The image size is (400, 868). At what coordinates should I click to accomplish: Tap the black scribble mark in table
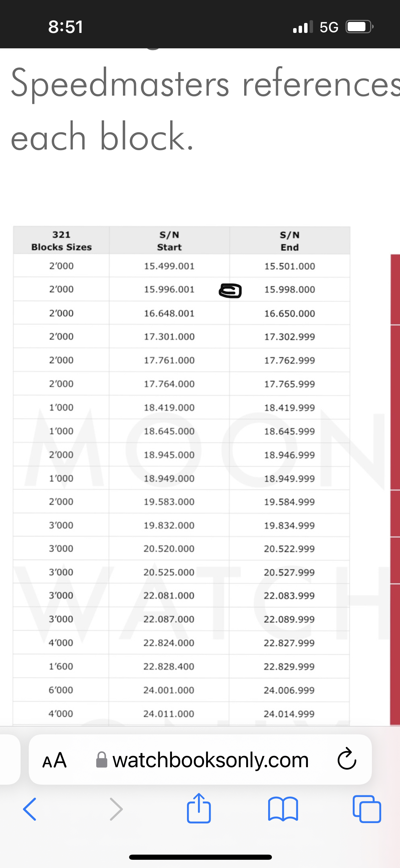[x=230, y=291]
